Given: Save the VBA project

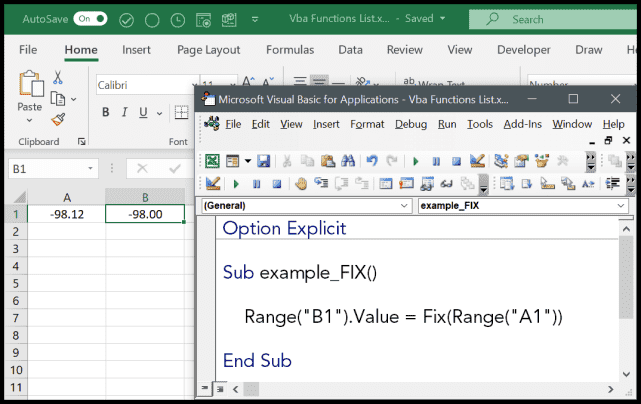Looking at the screenshot, I should pyautogui.click(x=264, y=160).
